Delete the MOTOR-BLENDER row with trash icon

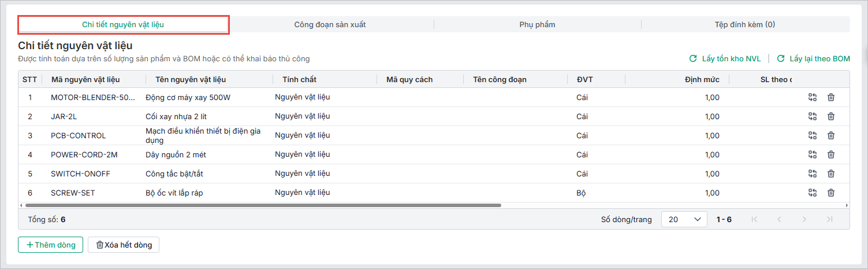point(831,97)
